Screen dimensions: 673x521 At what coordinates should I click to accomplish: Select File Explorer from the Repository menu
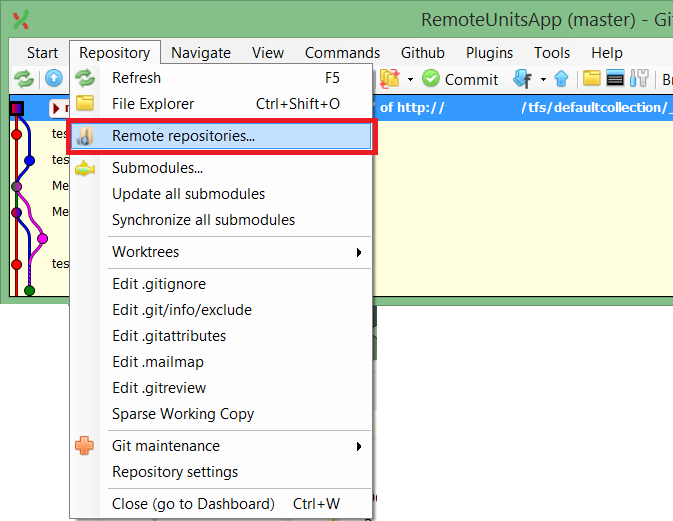[153, 104]
